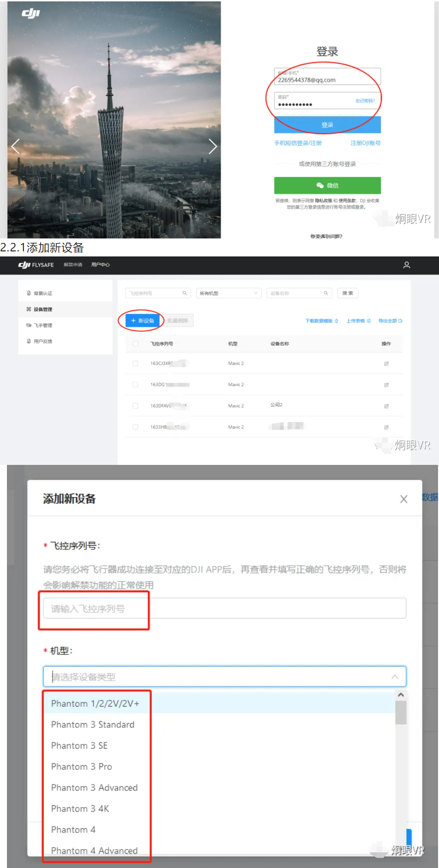Viewport: 439px width, 868px height.
Task: Click the blue 新设备 button
Action: (143, 321)
